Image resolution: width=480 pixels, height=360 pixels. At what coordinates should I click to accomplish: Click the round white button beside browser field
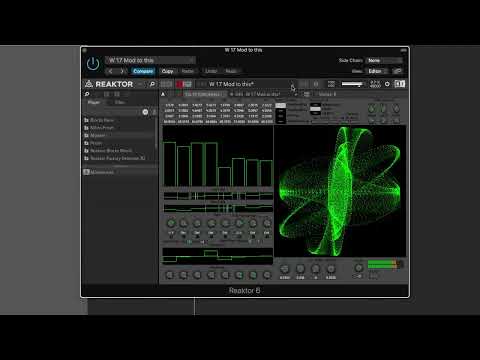point(145,112)
